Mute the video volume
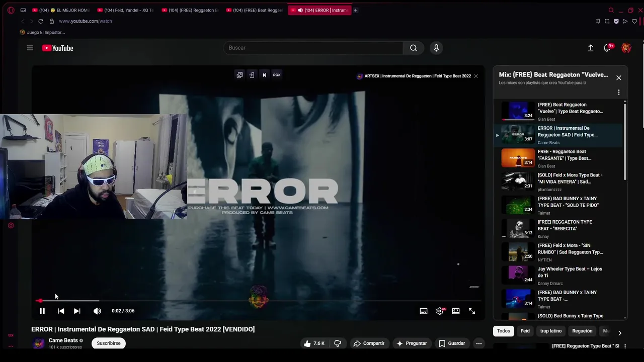 (97, 311)
